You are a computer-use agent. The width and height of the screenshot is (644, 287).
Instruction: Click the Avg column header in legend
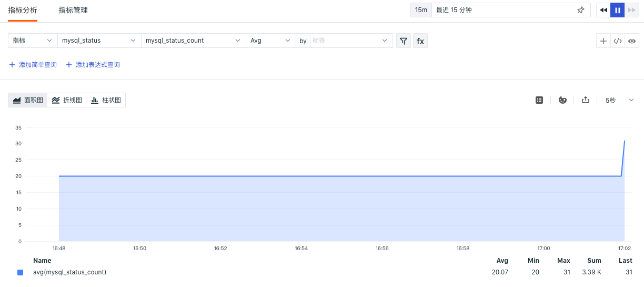pyautogui.click(x=502, y=261)
